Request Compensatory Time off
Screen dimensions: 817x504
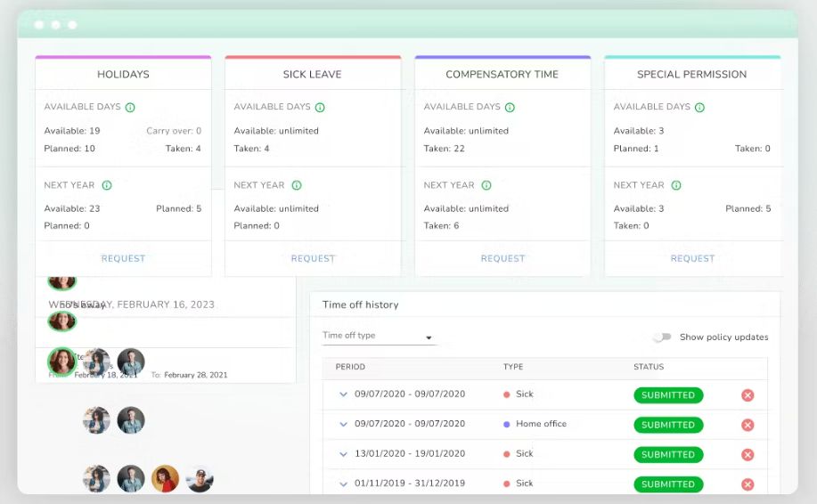tap(502, 258)
